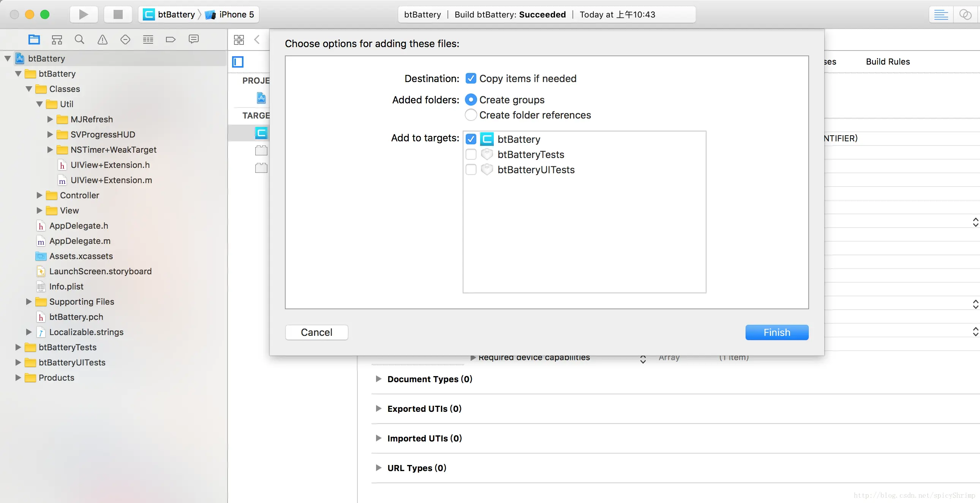Click the Cancel button

(x=316, y=332)
